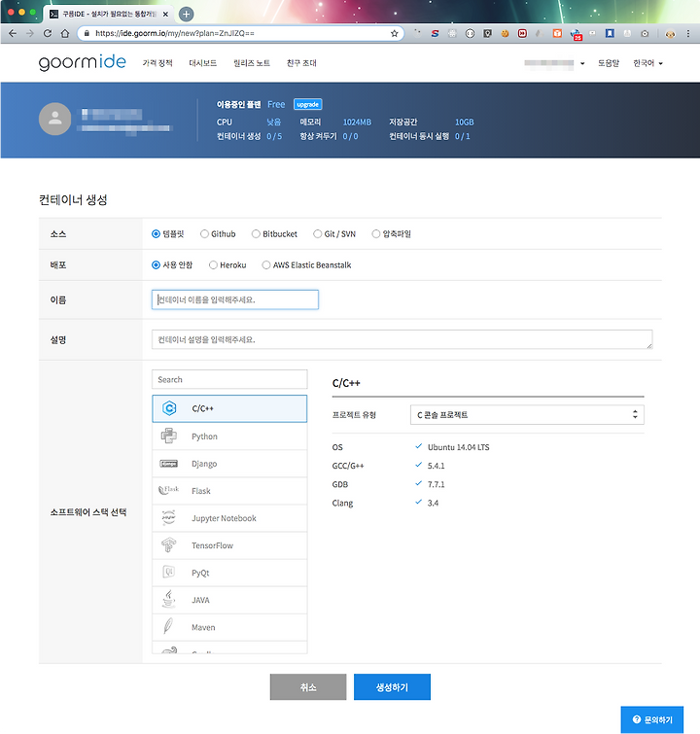Select the 압축파일 source radio button
700x734 pixels.
click(375, 233)
